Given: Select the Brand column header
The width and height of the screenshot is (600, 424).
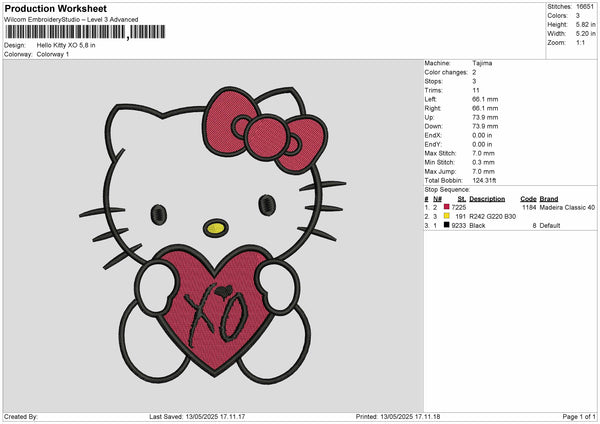Looking at the screenshot, I should click(x=548, y=198).
